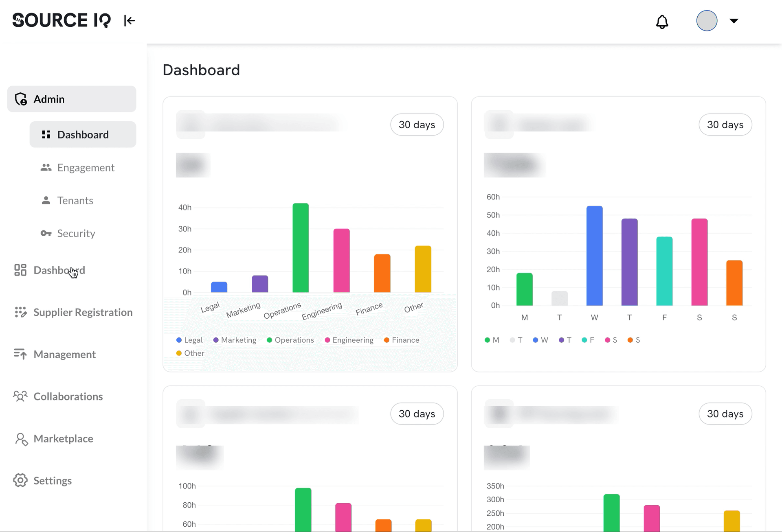The width and height of the screenshot is (782, 532).
Task: Open 30 days selector on bottom-left card
Action: point(417,414)
